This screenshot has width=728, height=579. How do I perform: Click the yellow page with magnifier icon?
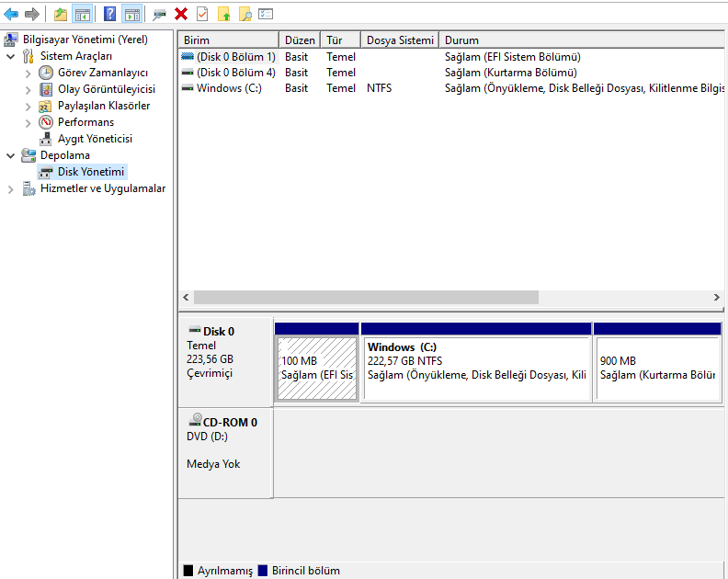pyautogui.click(x=245, y=15)
